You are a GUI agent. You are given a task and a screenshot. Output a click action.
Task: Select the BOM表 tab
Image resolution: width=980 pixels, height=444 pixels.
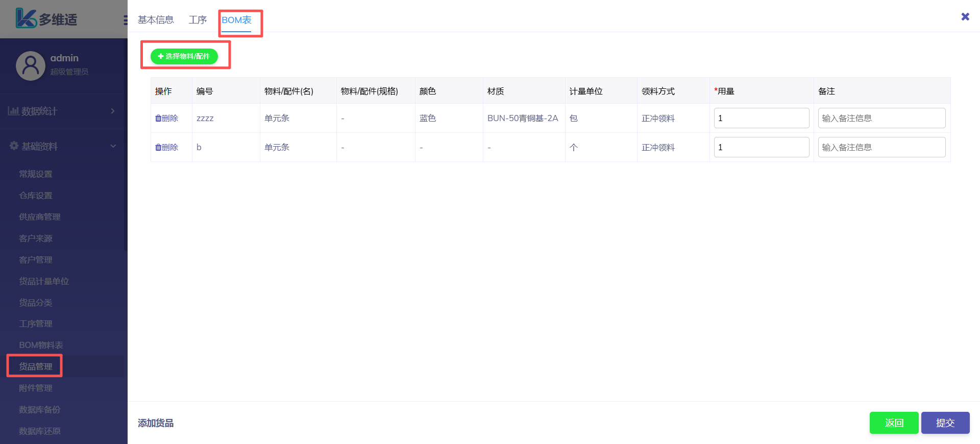point(236,20)
